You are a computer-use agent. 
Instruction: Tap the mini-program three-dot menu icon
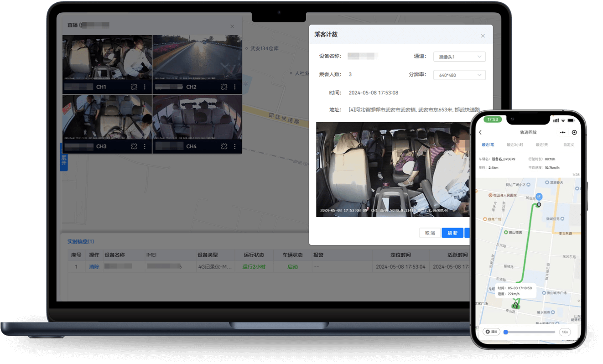[x=563, y=132]
